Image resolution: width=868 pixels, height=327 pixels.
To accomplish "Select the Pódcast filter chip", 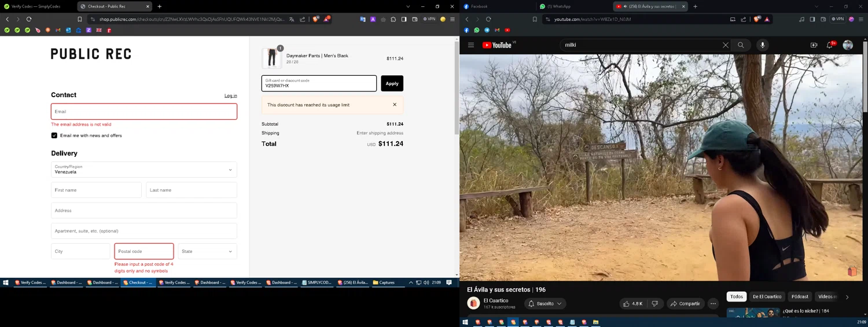I will point(800,297).
